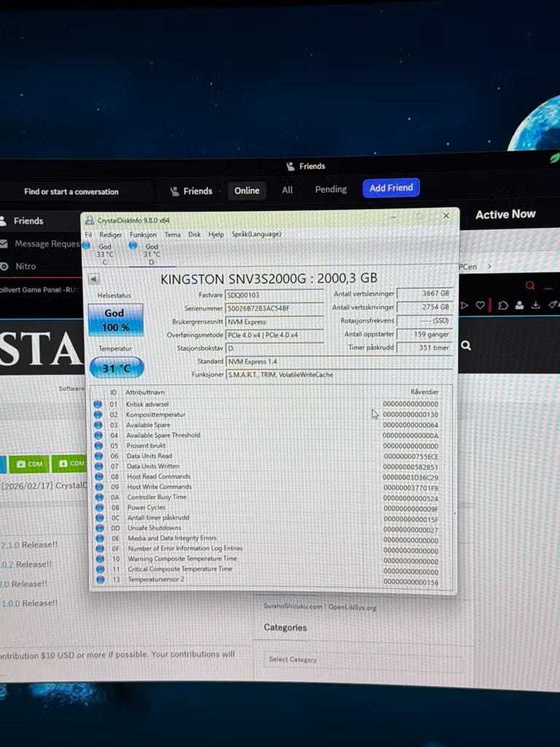Click the status icon beside Power Cycles
The height and width of the screenshot is (747, 560).
click(99, 508)
